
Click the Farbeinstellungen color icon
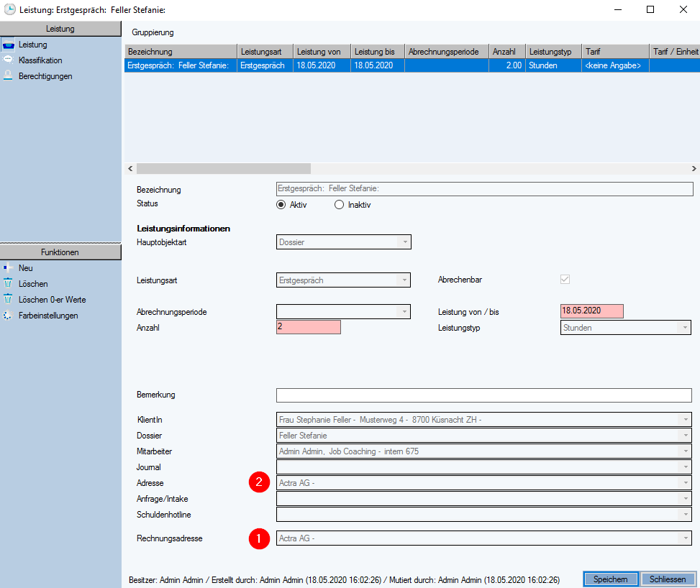(8, 316)
